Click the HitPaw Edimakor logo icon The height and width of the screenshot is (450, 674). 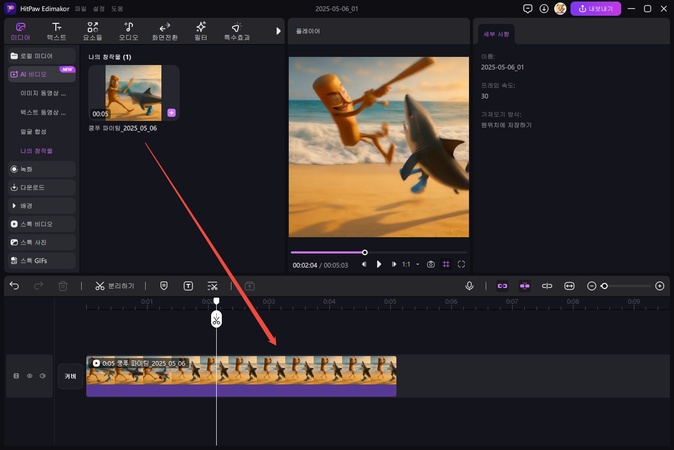click(10, 9)
